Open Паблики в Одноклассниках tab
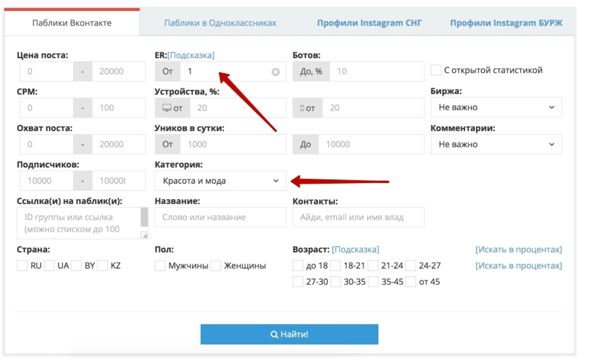The height and width of the screenshot is (364, 591). (220, 23)
